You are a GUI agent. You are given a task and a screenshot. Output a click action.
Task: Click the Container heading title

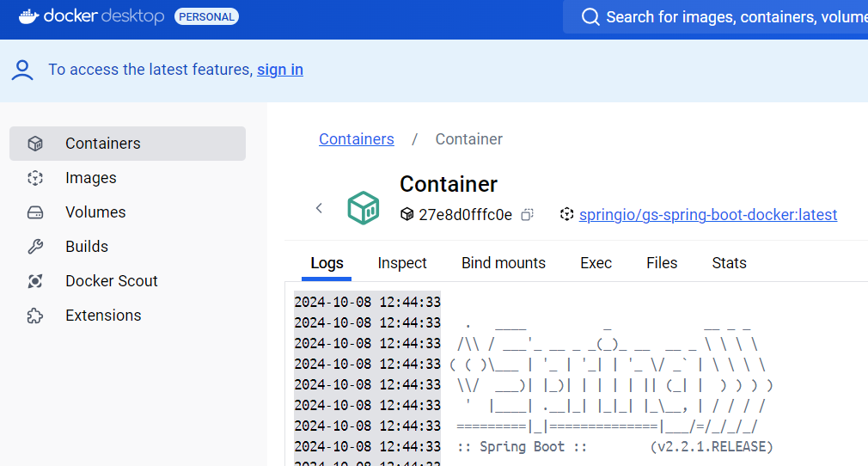pyautogui.click(x=449, y=184)
